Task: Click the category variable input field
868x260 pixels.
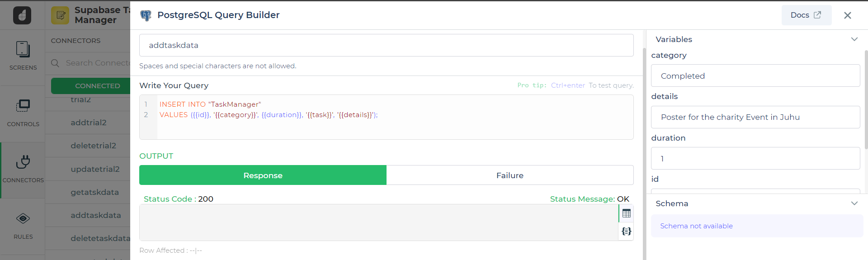Action: (x=755, y=76)
